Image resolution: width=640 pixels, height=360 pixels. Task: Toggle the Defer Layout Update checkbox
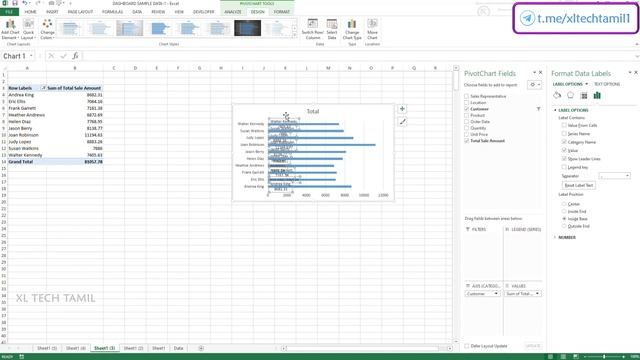pyautogui.click(x=467, y=346)
